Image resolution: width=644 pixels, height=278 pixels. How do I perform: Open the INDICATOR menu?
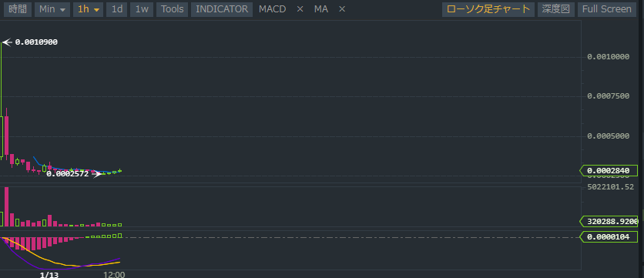point(222,9)
